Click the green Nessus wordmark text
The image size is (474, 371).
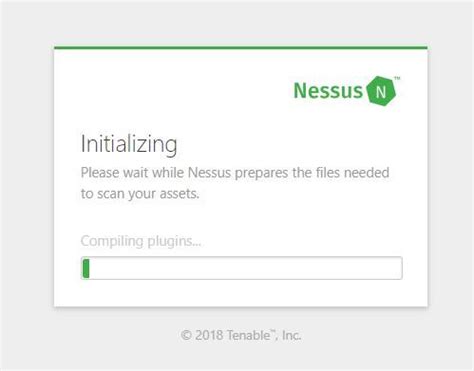coord(328,90)
